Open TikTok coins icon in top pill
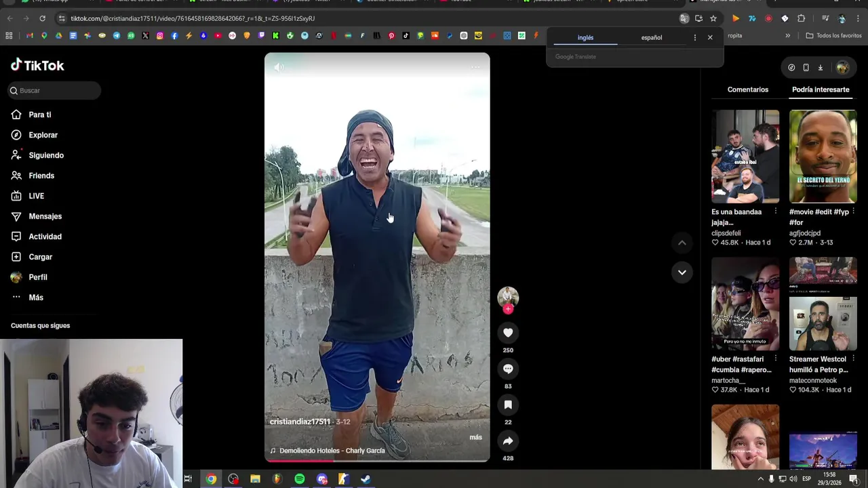This screenshot has height=488, width=868. click(791, 67)
